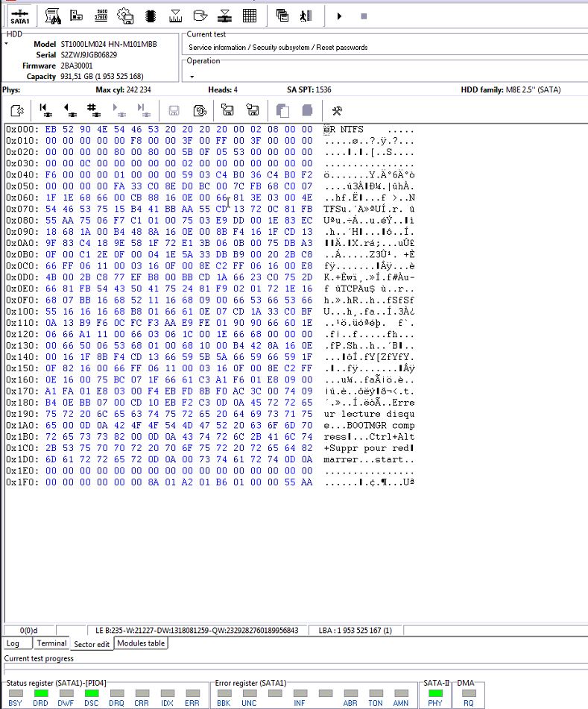Click the sector editor file-gear icon
588x709 pixels.
click(x=17, y=110)
